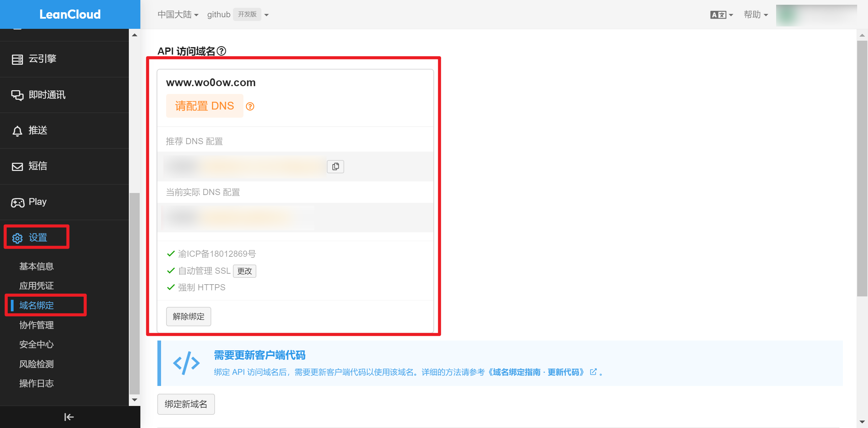Image resolution: width=868 pixels, height=428 pixels.
Task: Click the instant messaging chat icon
Action: click(17, 95)
